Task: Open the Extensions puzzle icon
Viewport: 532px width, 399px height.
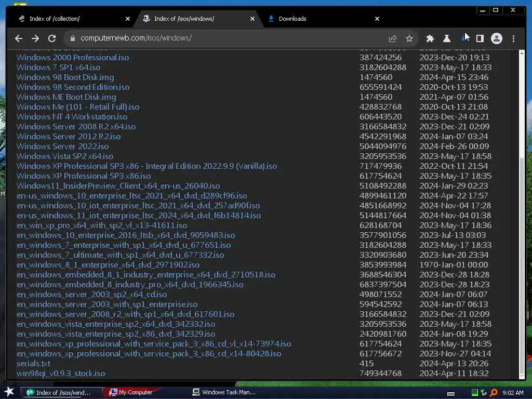Action: (x=430, y=38)
